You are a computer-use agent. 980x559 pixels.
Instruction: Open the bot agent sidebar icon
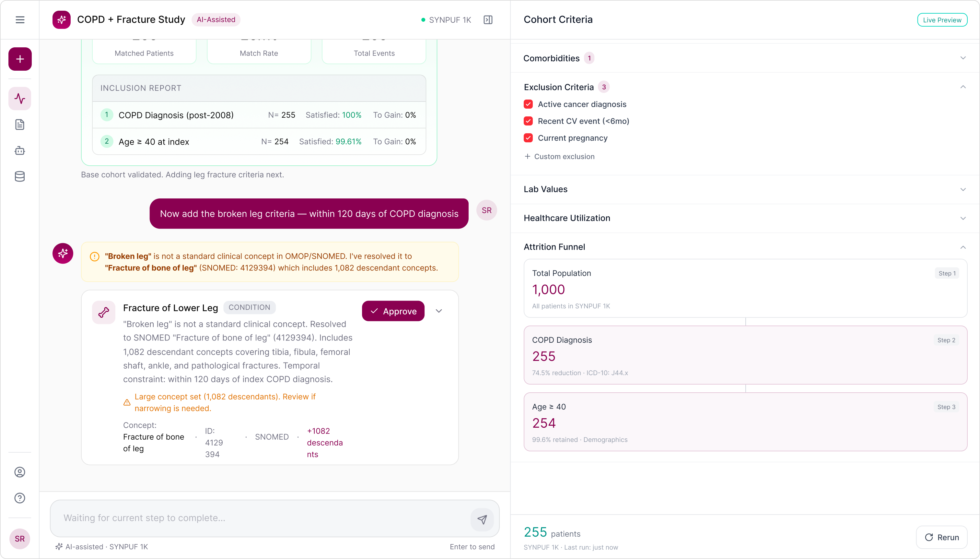click(x=20, y=150)
